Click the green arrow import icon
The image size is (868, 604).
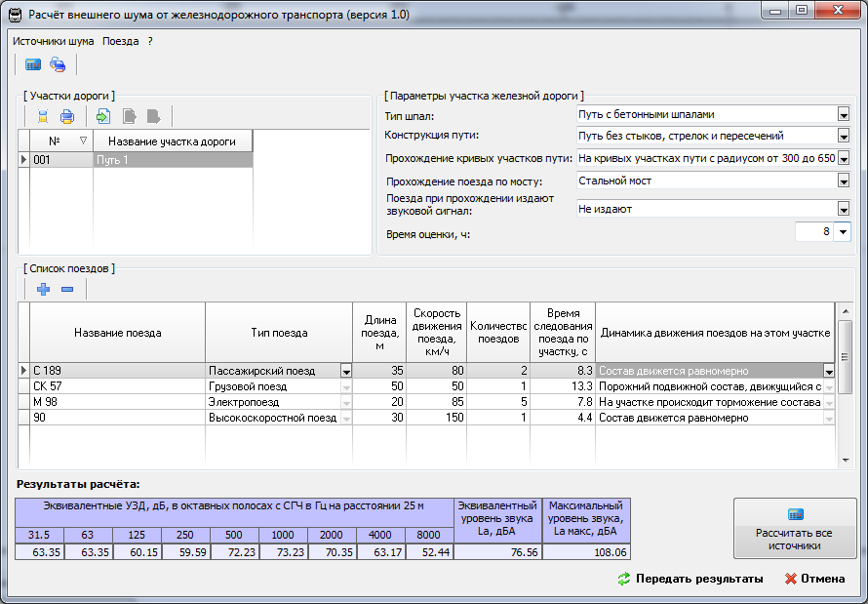point(103,117)
